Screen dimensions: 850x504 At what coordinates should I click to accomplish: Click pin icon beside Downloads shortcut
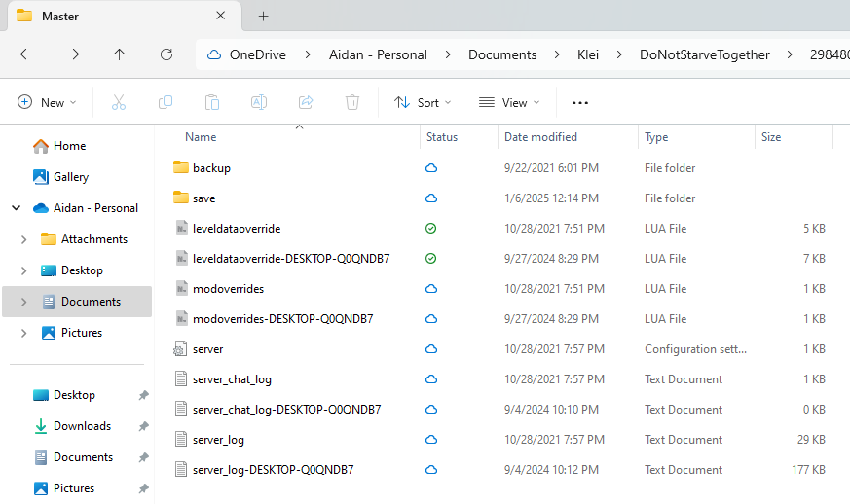pyautogui.click(x=144, y=426)
